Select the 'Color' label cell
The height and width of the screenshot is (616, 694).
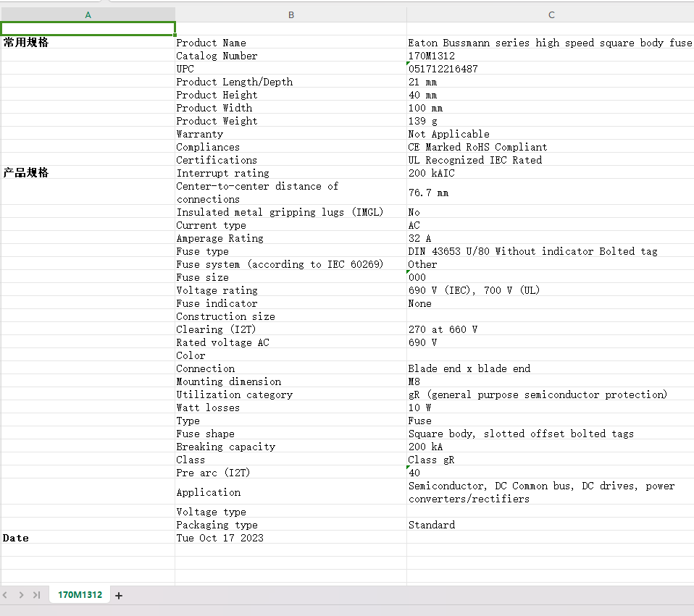[x=290, y=355]
